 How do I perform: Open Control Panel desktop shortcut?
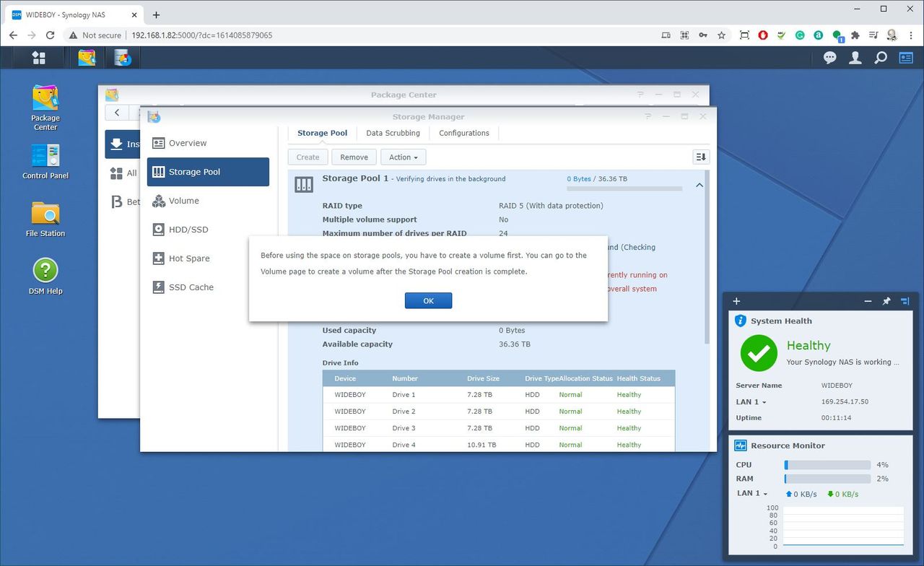coord(45,161)
